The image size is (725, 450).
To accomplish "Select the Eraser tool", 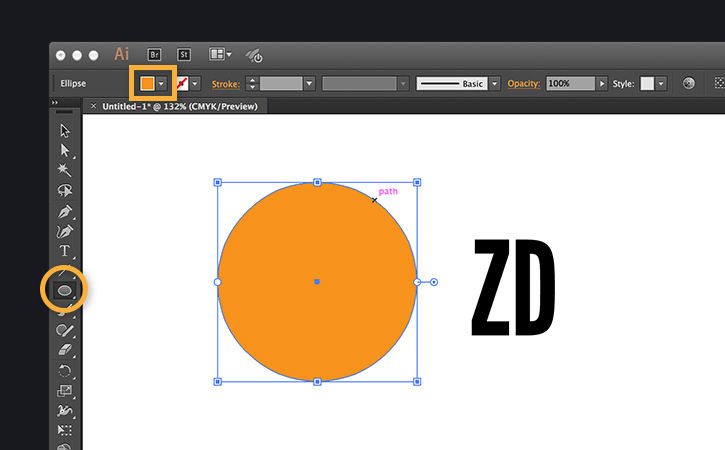I will (x=65, y=350).
